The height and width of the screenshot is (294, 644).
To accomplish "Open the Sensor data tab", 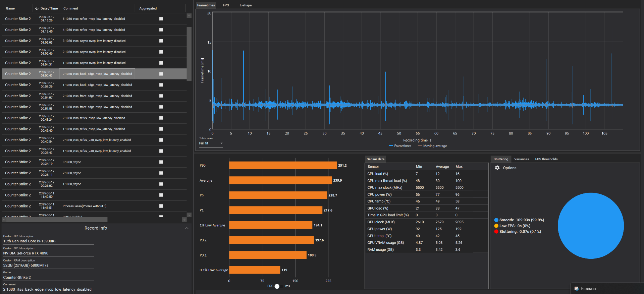I will 375,159.
